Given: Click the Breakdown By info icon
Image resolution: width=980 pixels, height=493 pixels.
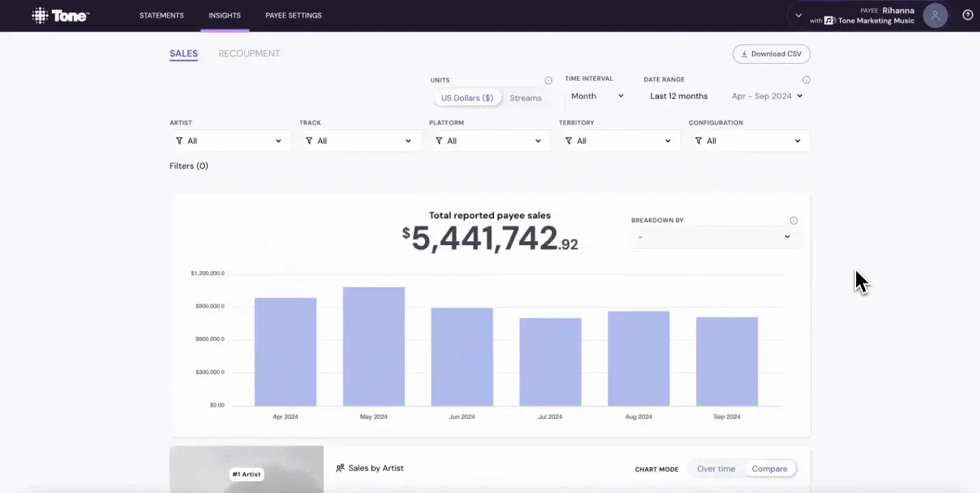Looking at the screenshot, I should [x=794, y=220].
